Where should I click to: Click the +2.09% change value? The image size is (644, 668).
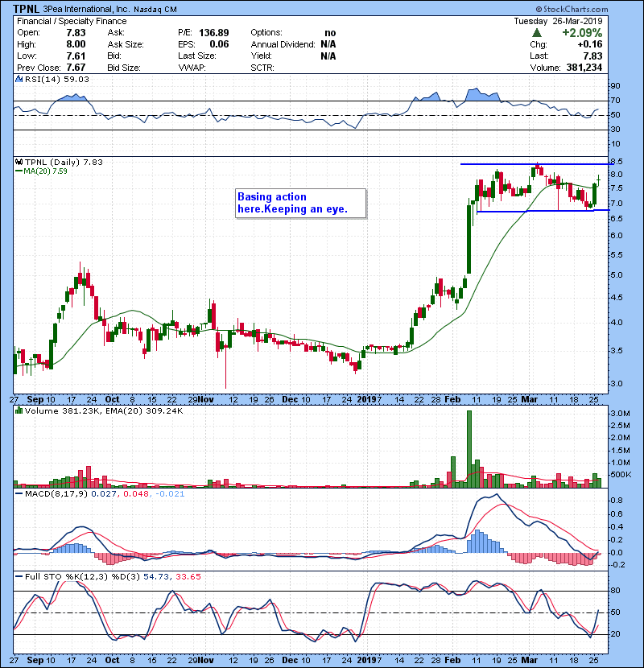[582, 33]
